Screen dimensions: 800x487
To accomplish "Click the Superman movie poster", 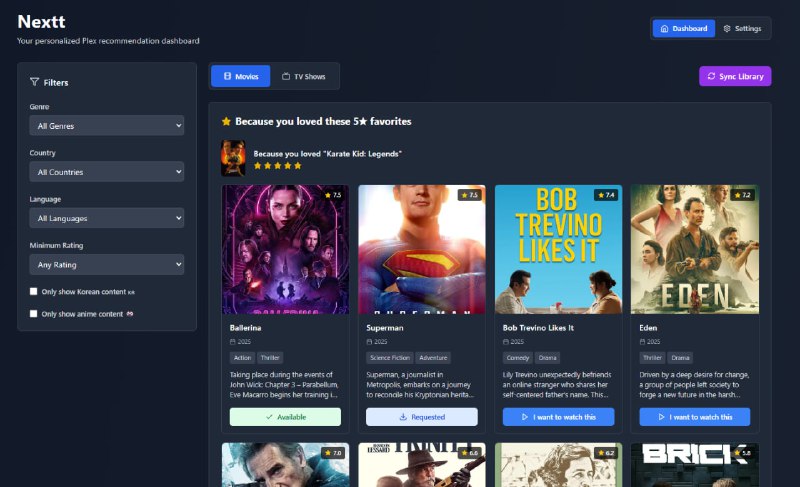I will [422, 249].
